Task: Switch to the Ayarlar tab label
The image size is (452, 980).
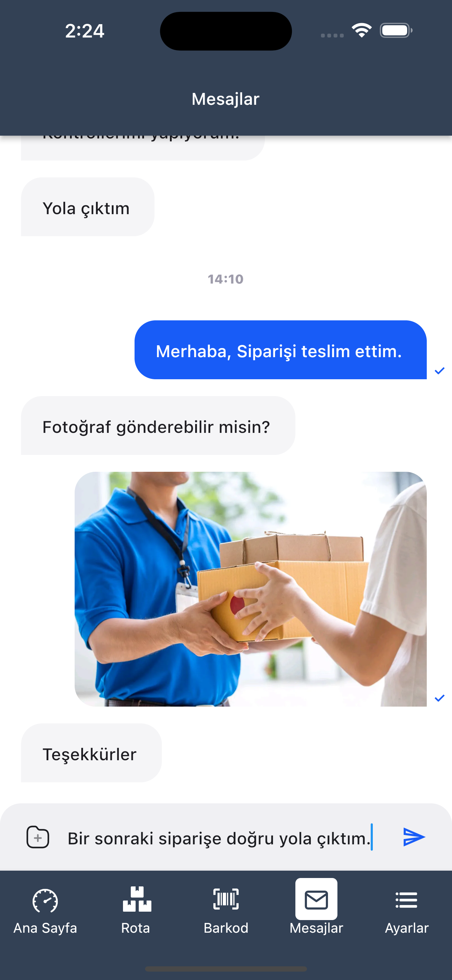Action: [407, 928]
